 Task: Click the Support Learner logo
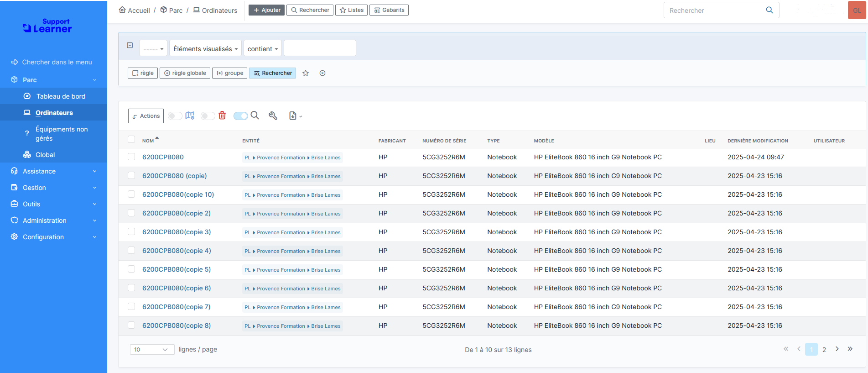click(47, 26)
